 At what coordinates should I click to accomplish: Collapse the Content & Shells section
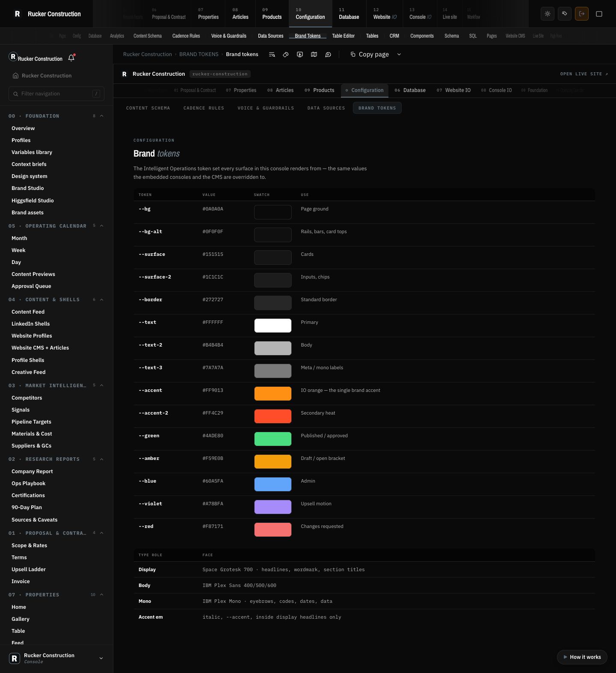(x=102, y=299)
